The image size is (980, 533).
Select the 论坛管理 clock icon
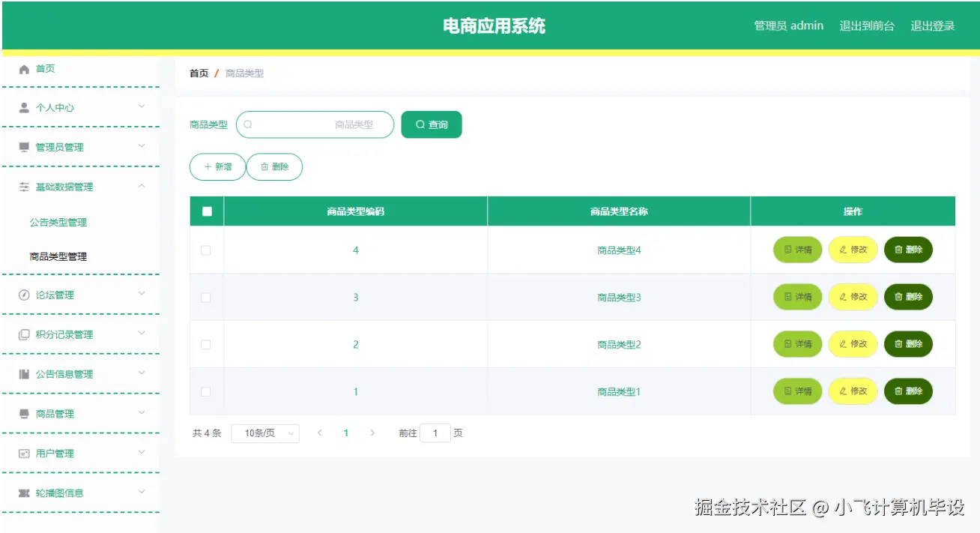pyautogui.click(x=22, y=295)
